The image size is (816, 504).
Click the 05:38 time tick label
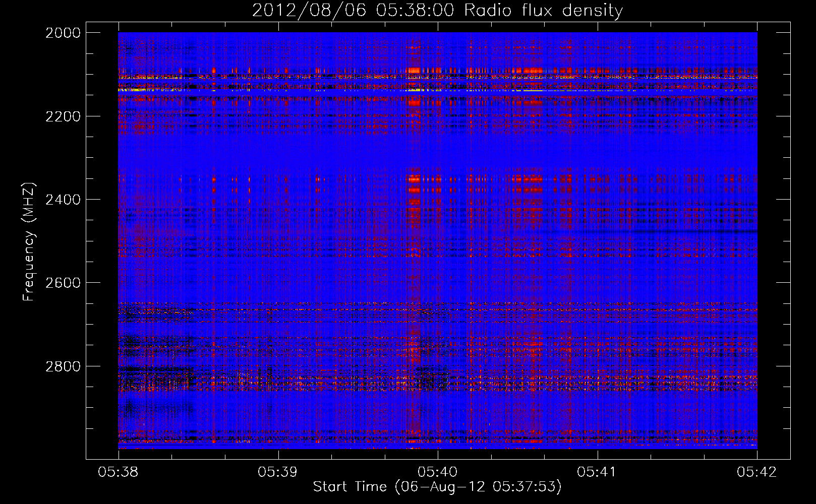pyautogui.click(x=119, y=472)
